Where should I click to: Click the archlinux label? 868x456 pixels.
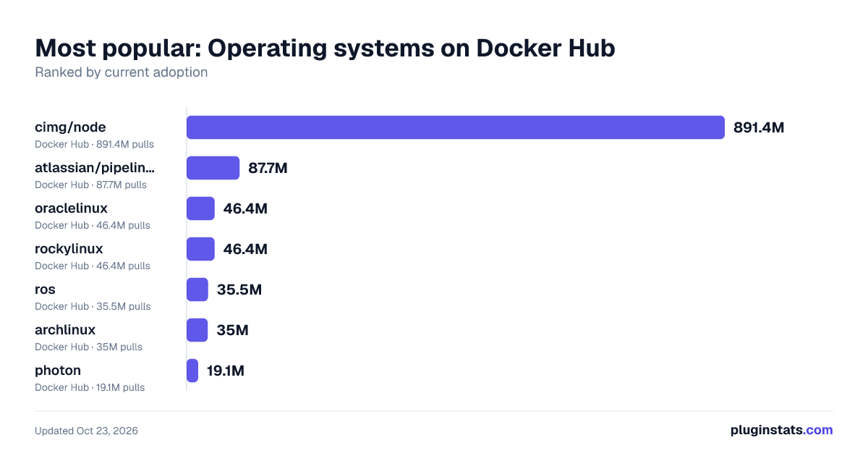tap(65, 330)
